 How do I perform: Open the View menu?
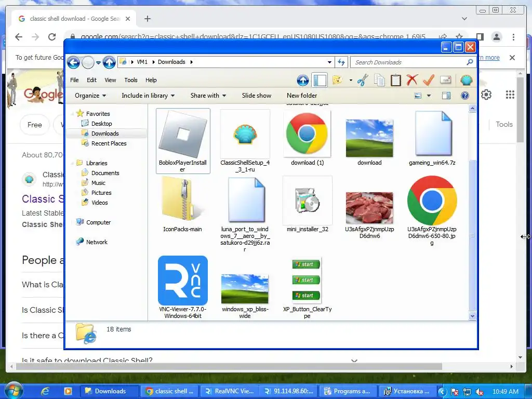(x=110, y=80)
